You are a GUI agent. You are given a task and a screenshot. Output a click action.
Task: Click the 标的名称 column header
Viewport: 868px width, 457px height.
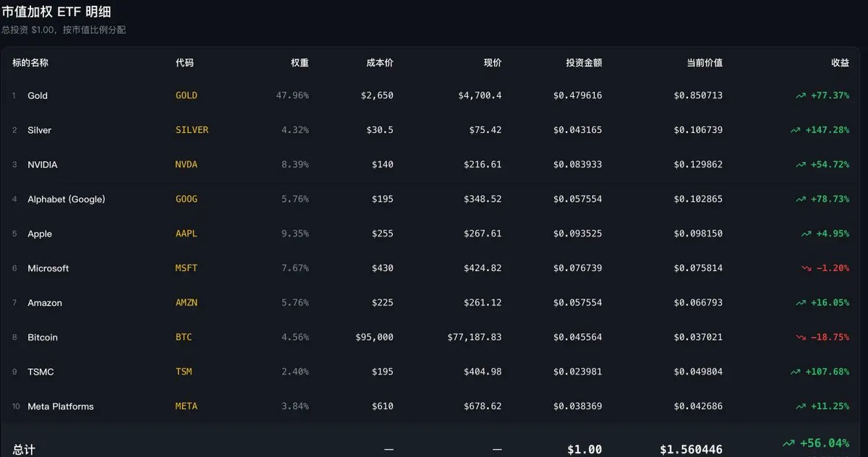tap(30, 63)
